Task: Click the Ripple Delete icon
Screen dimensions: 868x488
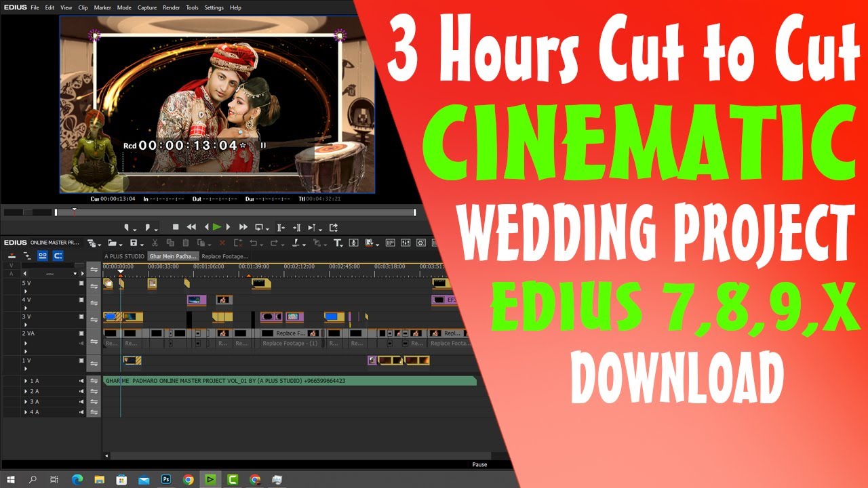Action: (238, 243)
